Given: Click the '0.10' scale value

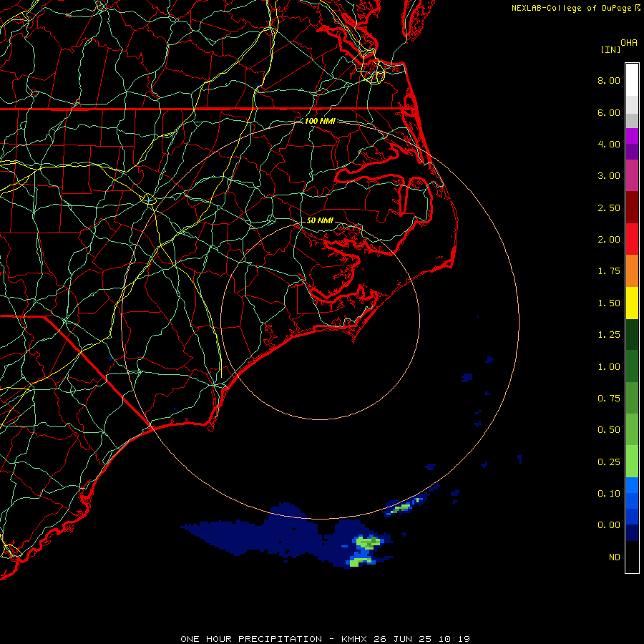Looking at the screenshot, I should pos(609,494).
